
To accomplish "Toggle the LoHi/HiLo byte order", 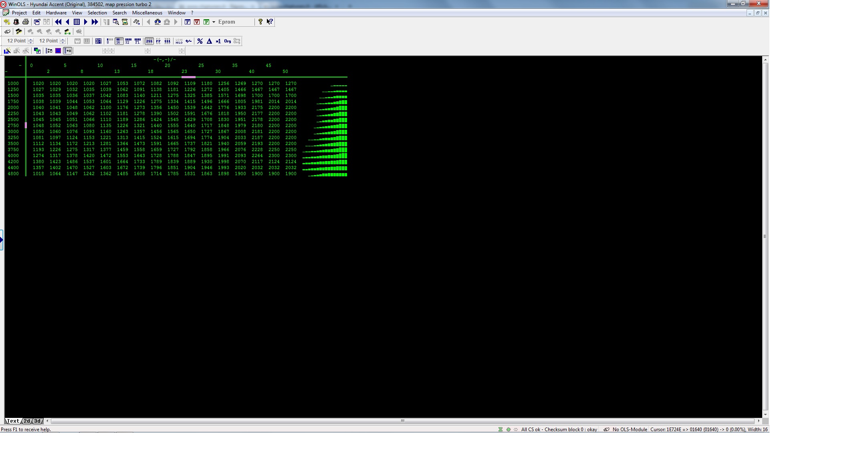I will [179, 41].
